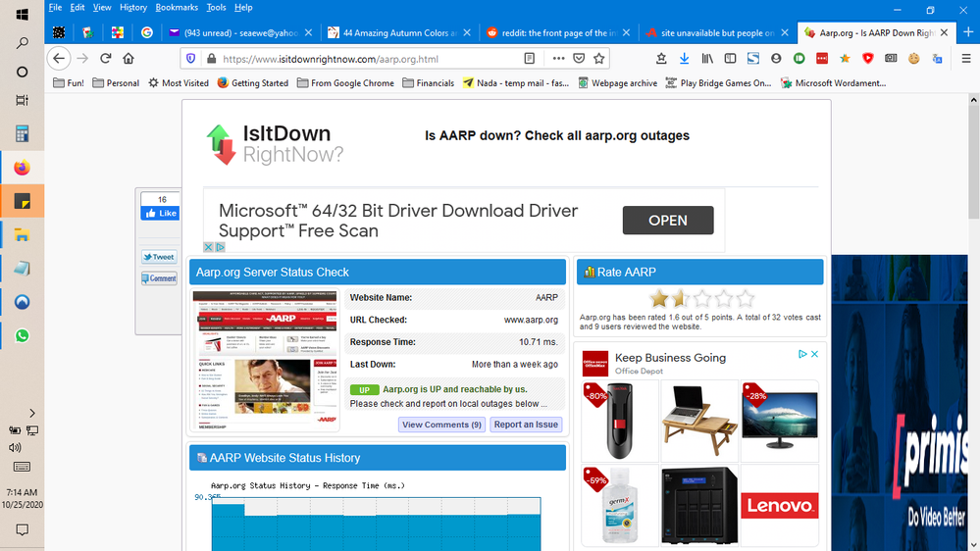The image size is (980, 551).
Task: Open the Bookmarks menu
Action: coord(177,8)
